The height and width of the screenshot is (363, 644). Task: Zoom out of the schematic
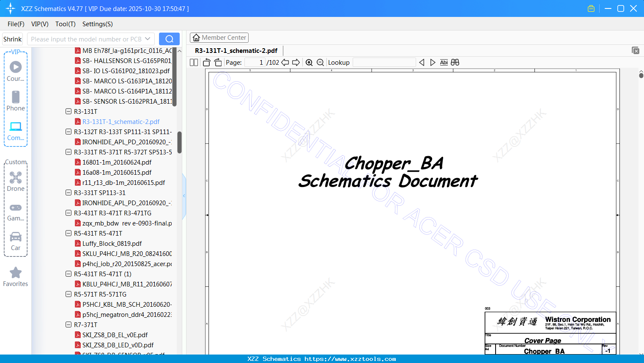coord(321,63)
